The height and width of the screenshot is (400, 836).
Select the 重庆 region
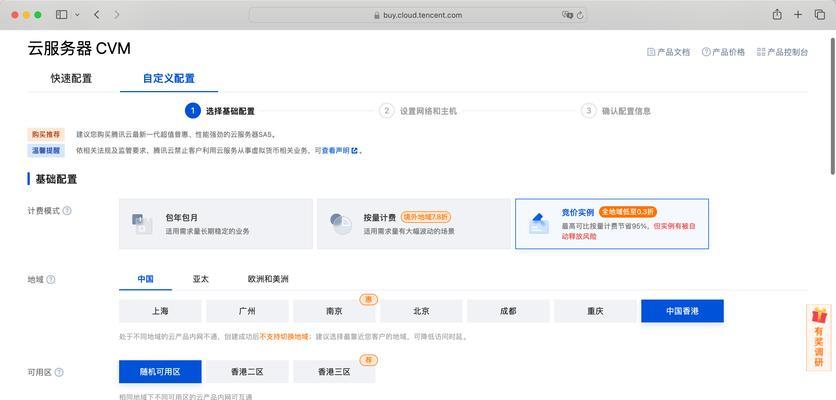tap(595, 311)
